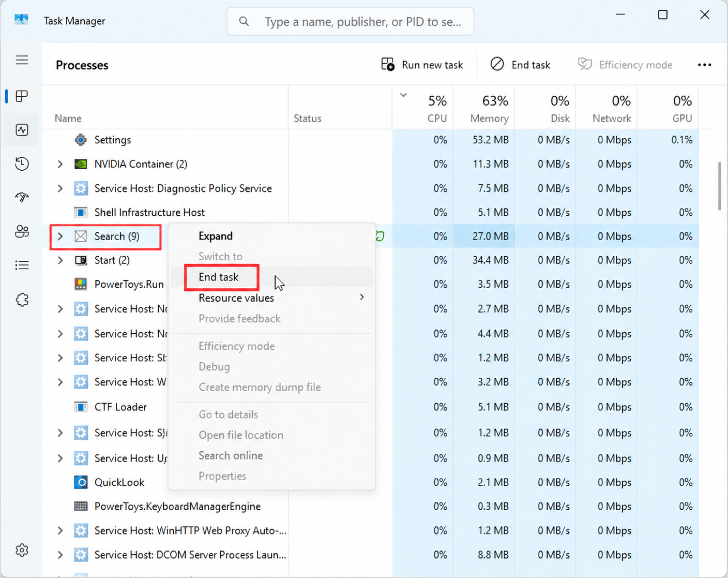
Task: Click Run new task button
Action: [x=422, y=65]
